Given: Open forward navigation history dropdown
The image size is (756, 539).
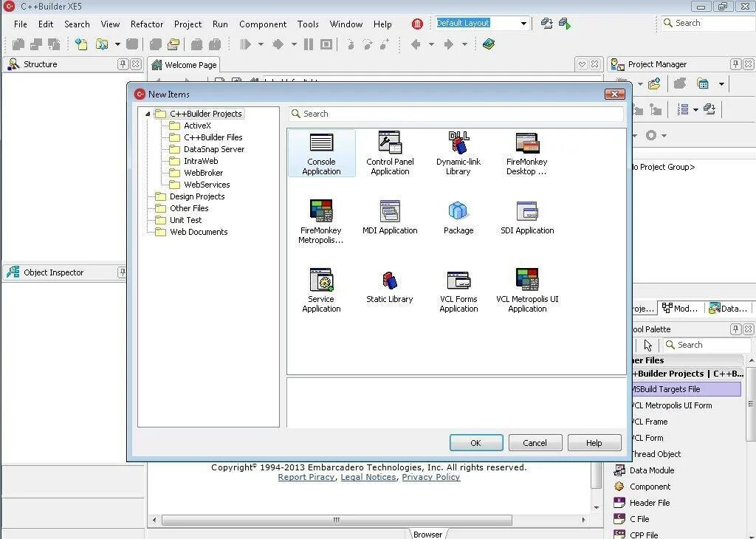Looking at the screenshot, I should click(x=464, y=44).
